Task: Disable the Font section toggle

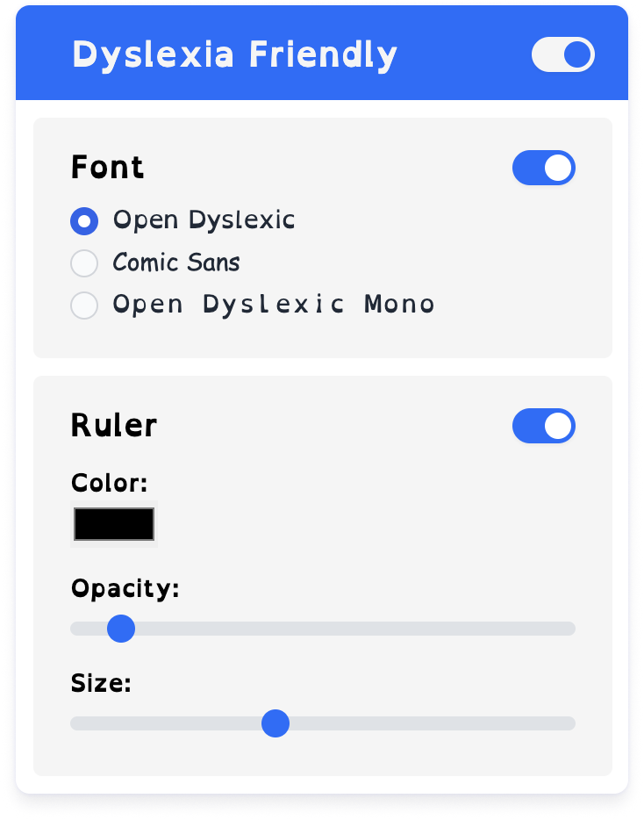Action: pyautogui.click(x=544, y=168)
